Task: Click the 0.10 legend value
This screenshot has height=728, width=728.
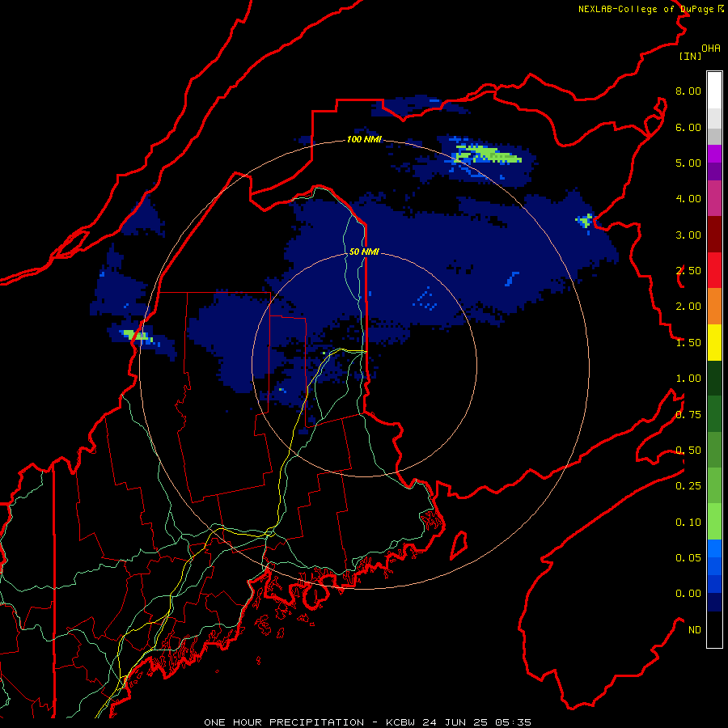Action: 688,523
